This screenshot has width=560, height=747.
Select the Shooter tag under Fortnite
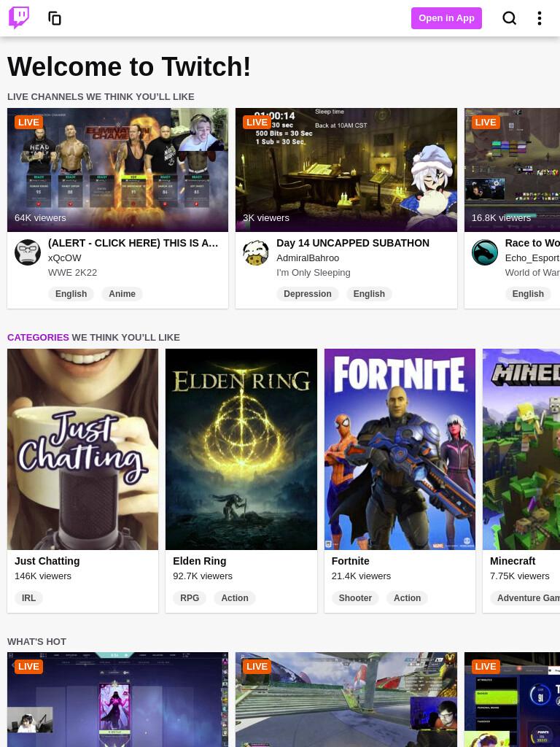pyautogui.click(x=355, y=598)
